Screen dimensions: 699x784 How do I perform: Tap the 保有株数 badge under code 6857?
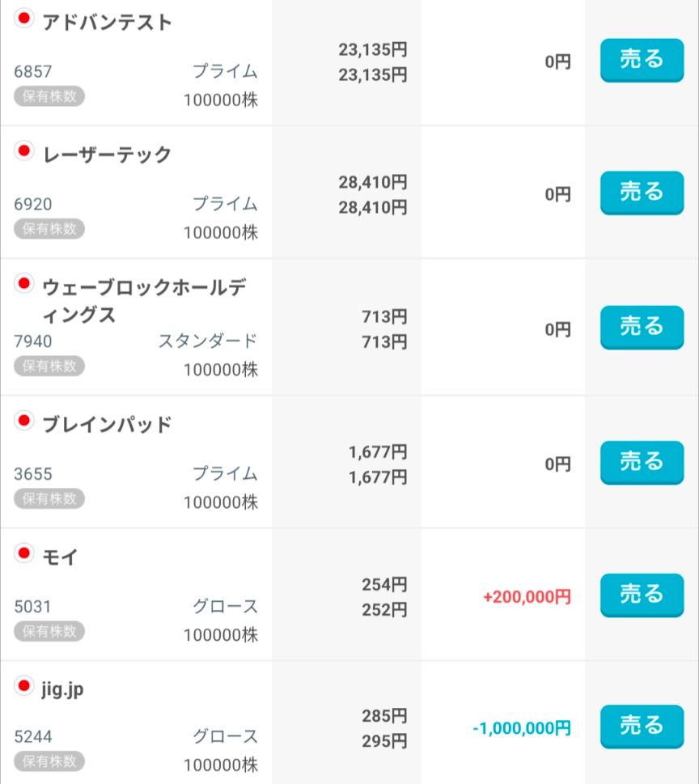pos(49,96)
